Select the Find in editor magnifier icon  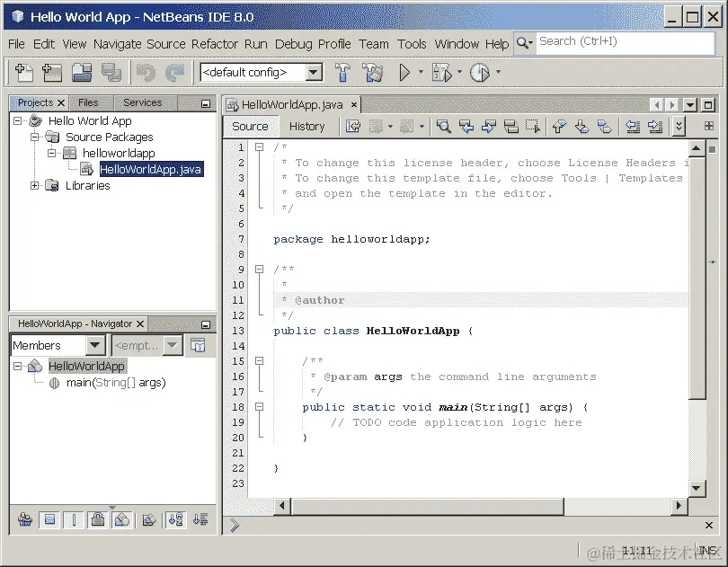pyautogui.click(x=443, y=126)
